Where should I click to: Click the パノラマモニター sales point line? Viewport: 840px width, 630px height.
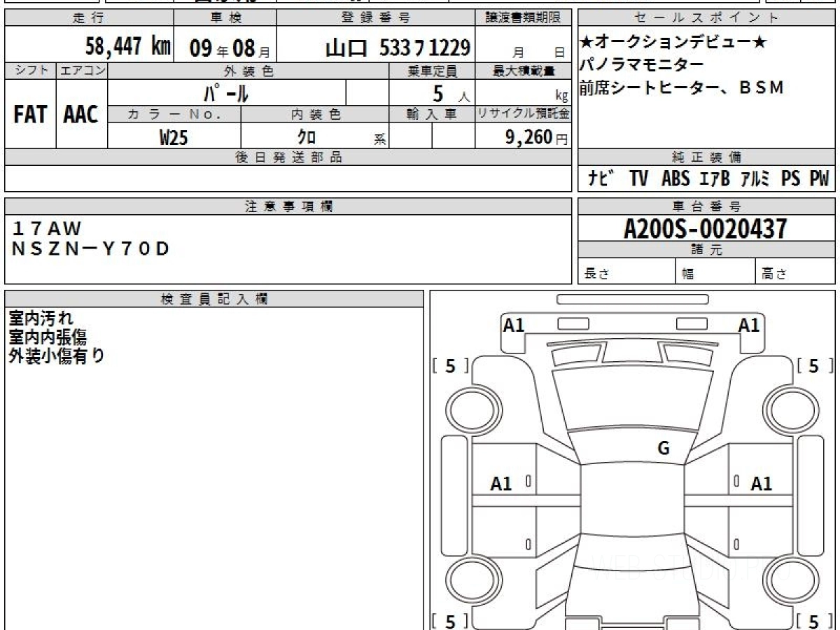(641, 65)
